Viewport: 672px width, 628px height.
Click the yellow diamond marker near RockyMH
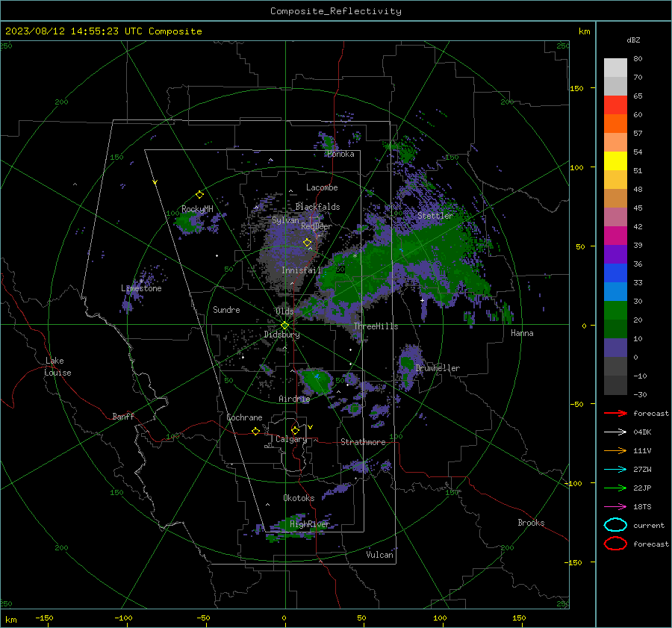click(x=199, y=195)
